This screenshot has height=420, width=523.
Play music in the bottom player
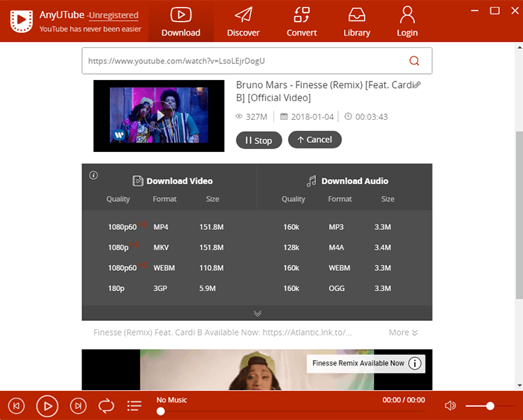point(47,406)
